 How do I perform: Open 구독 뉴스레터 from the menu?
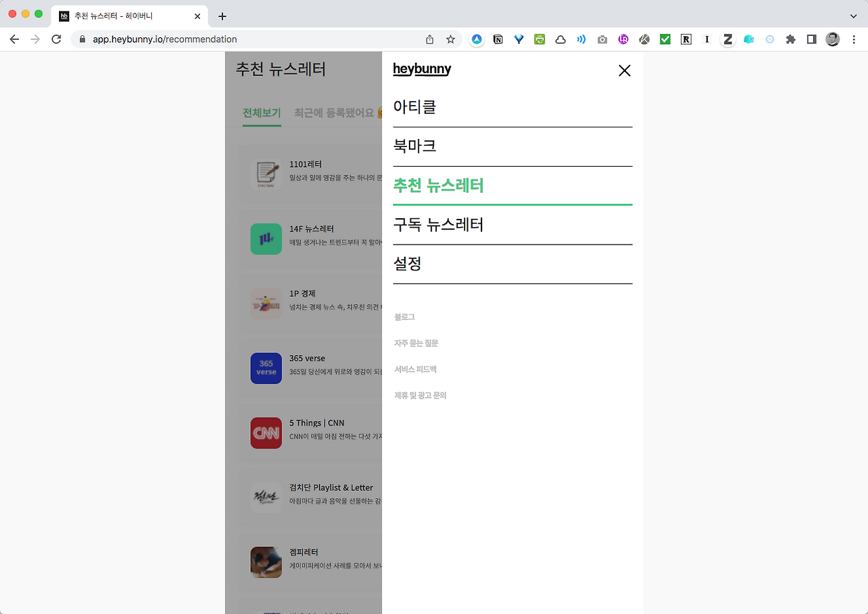[513, 225]
